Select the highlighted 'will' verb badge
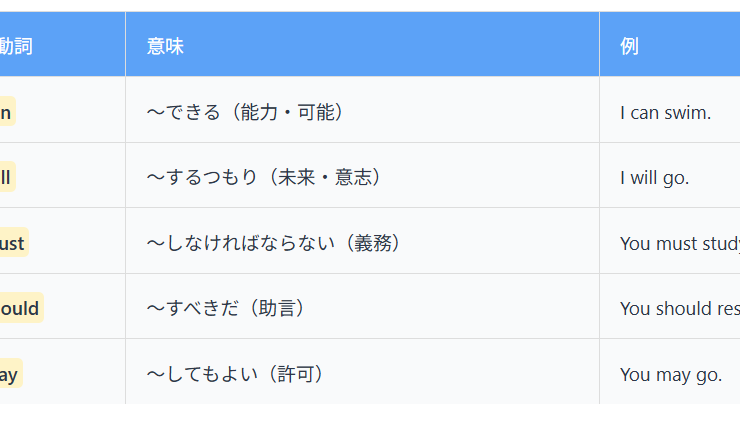This screenshot has height=422, width=740. pos(6,177)
